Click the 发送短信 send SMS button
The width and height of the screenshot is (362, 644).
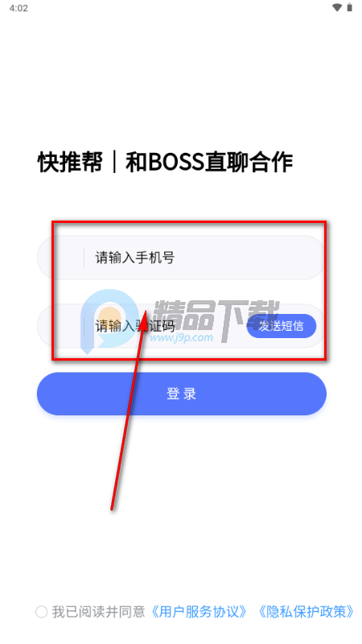281,326
